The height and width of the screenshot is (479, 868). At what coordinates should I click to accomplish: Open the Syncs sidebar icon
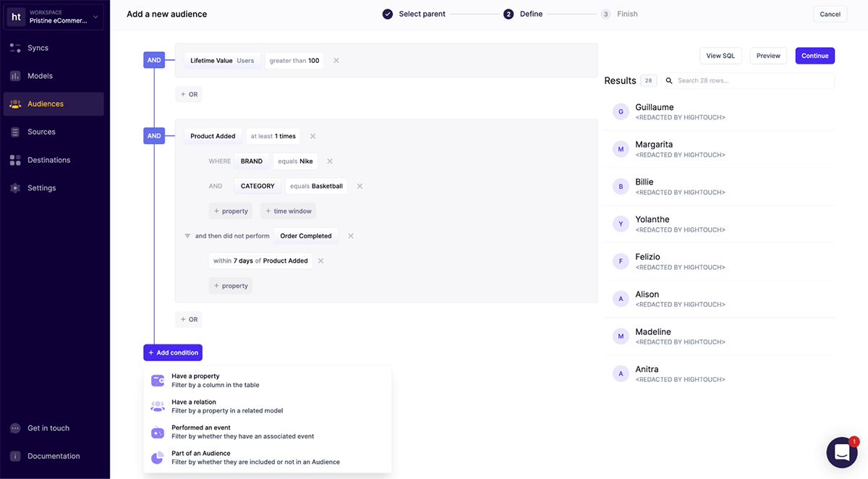(15, 48)
